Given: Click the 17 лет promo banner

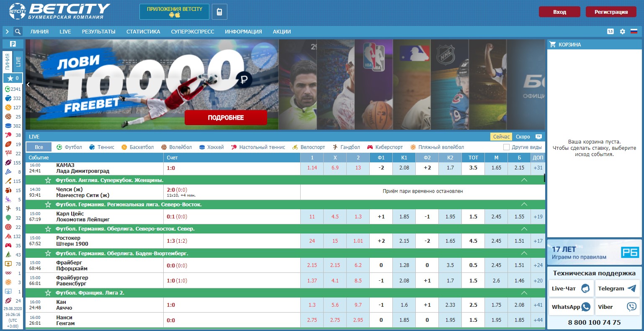Looking at the screenshot, I should coord(594,252).
